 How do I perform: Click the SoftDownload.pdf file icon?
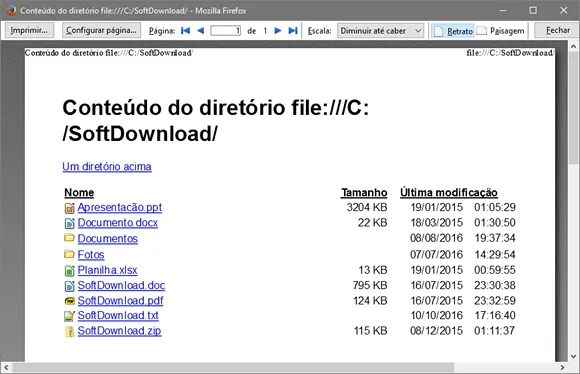click(70, 301)
